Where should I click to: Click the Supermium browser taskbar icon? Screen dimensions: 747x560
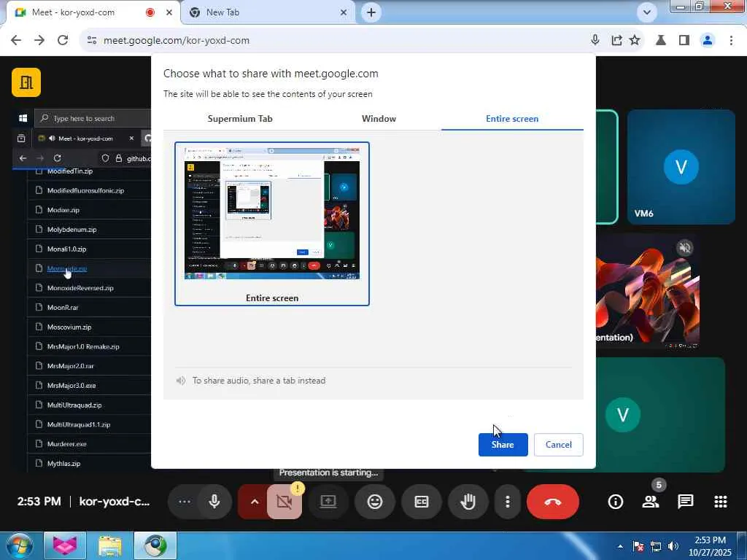tap(155, 545)
